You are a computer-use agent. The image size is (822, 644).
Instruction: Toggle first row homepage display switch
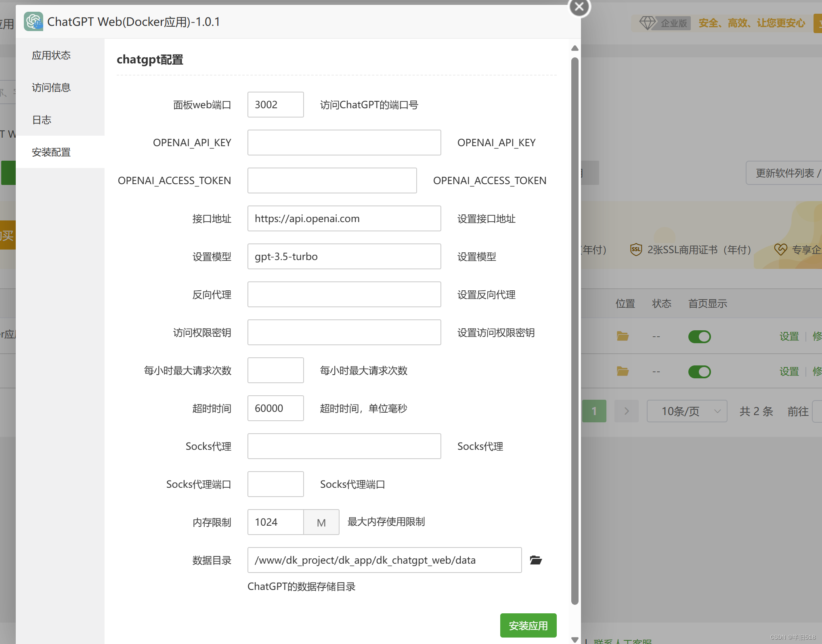pyautogui.click(x=699, y=336)
